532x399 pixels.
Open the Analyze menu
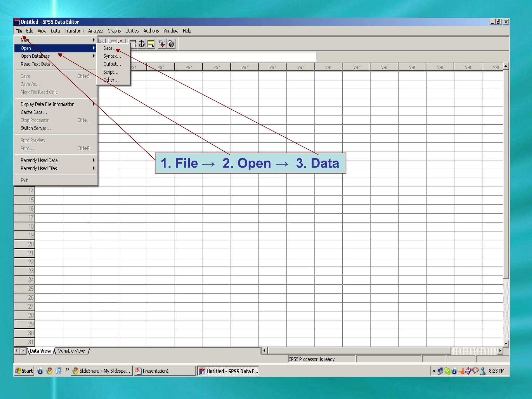coord(96,31)
